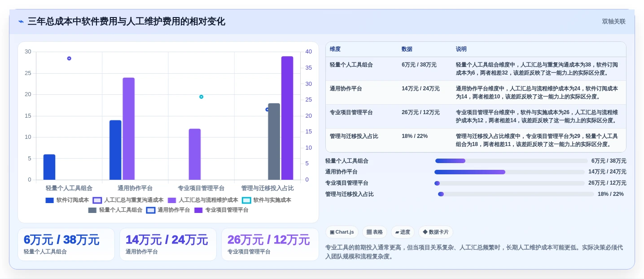Click progress bar for 专业项目管理平台
Viewport: 644px width, 279px height.
click(510, 183)
